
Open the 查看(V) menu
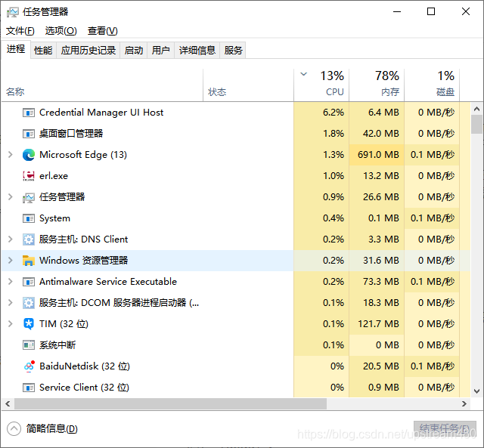coord(103,31)
